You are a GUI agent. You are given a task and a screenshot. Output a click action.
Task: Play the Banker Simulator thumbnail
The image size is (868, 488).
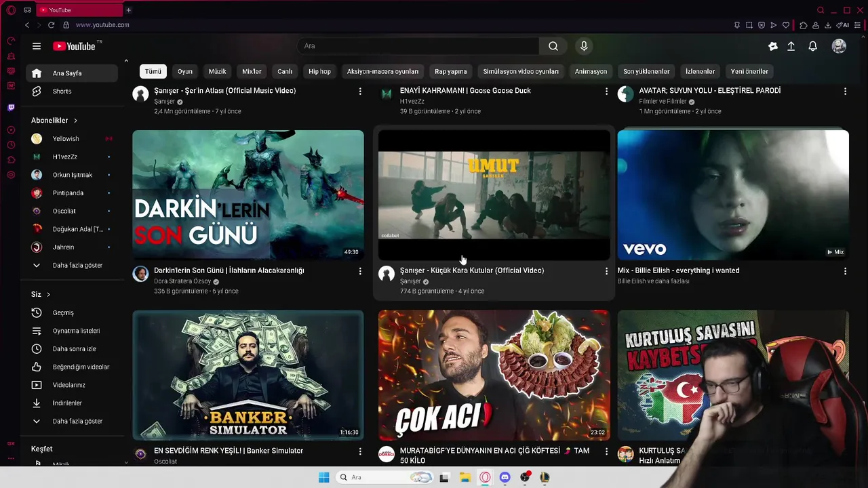click(248, 375)
